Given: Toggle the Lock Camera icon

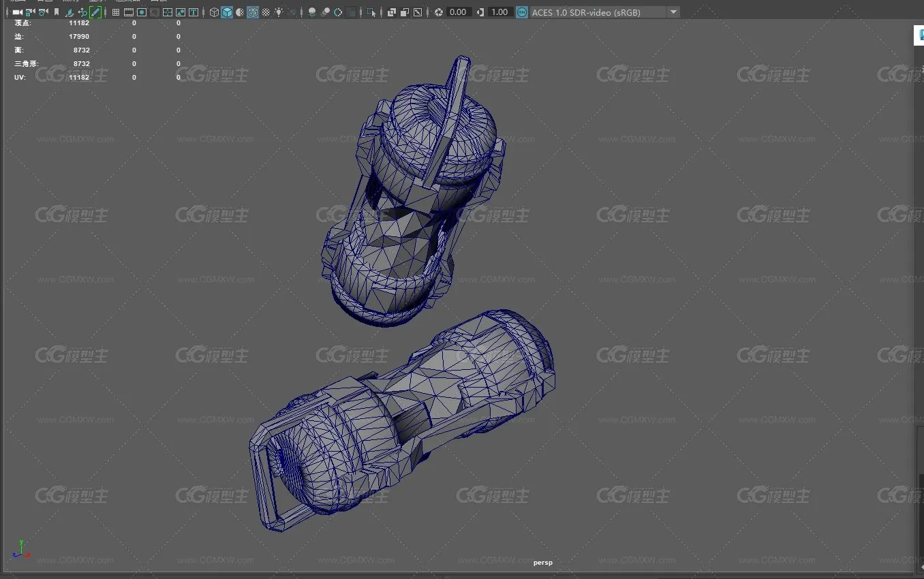Looking at the screenshot, I should click(30, 12).
